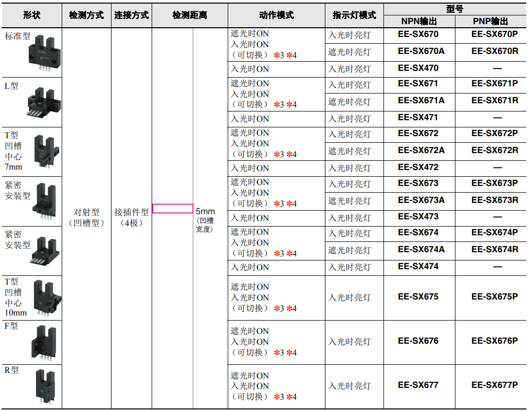Select the L型 shape label
532x411 pixels.
pyautogui.click(x=11, y=86)
